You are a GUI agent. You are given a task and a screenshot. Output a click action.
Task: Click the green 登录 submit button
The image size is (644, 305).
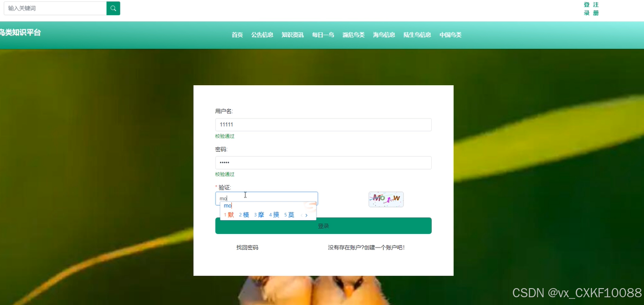coord(323,226)
